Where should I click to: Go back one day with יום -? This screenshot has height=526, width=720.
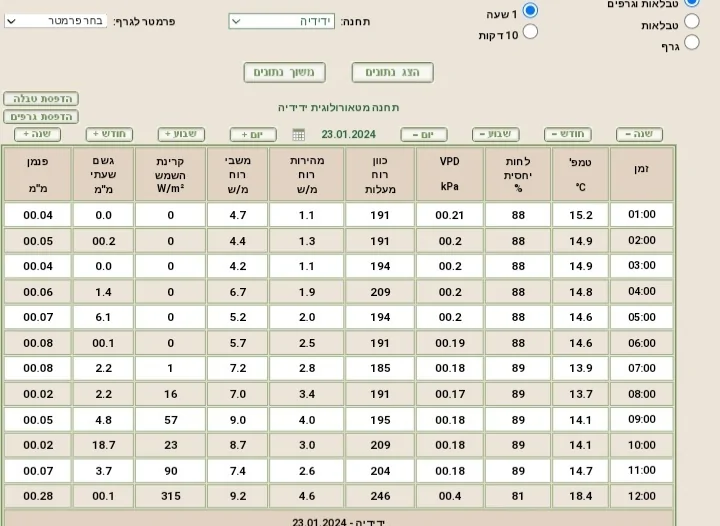point(424,135)
